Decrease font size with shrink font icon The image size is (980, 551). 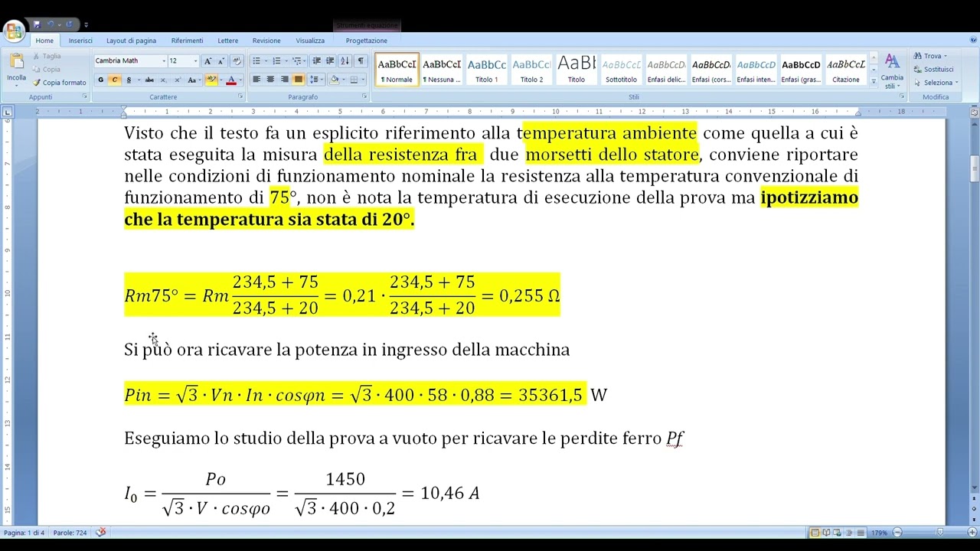[x=221, y=61]
